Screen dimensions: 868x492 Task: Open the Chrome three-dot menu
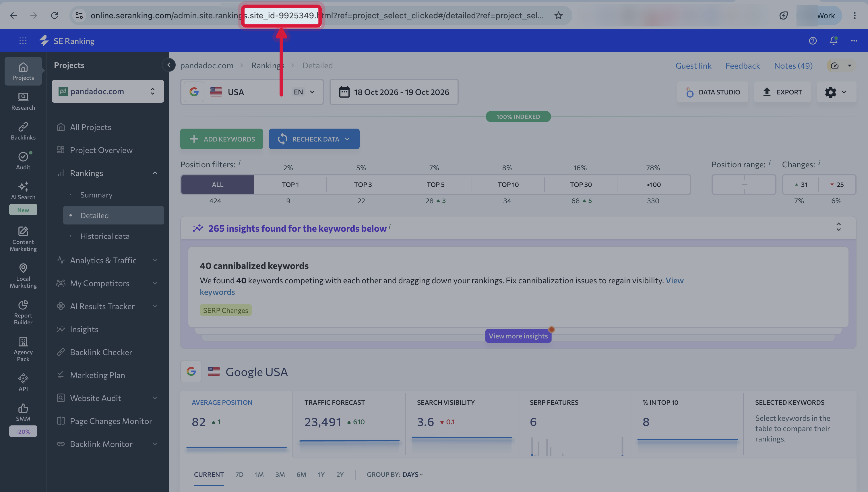point(855,16)
